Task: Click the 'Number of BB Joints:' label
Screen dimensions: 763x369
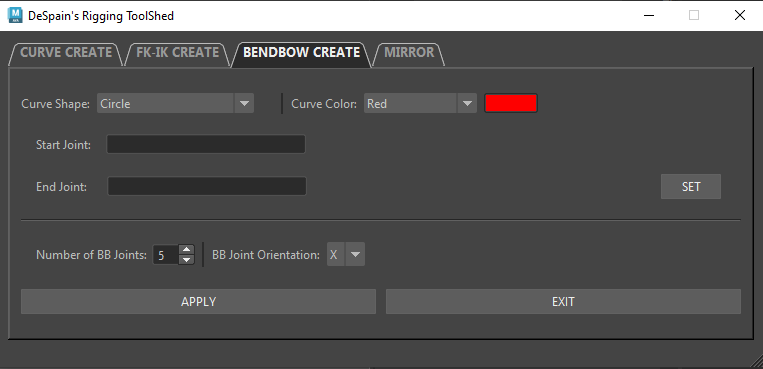Action: [x=91, y=255]
